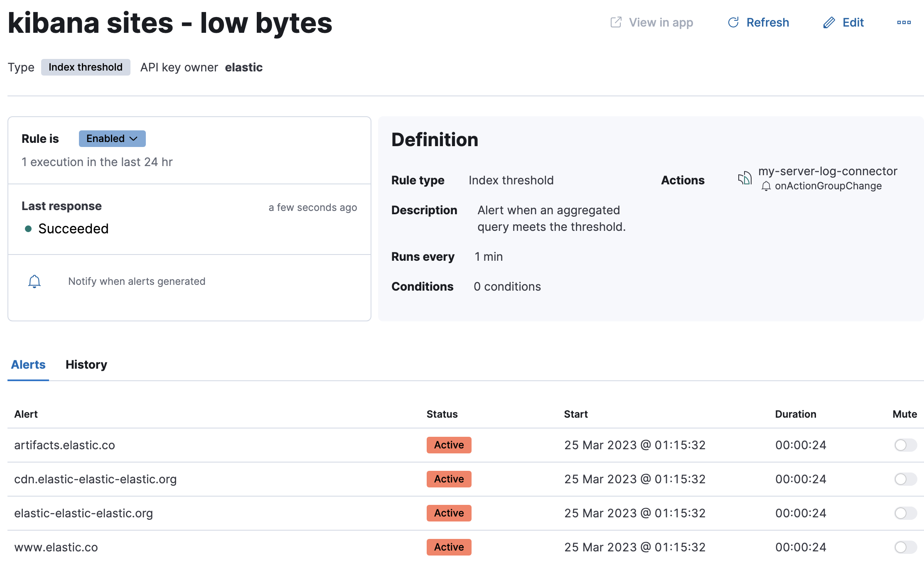Click the green Succeeded status dot
This screenshot has height=563, width=924.
(28, 229)
